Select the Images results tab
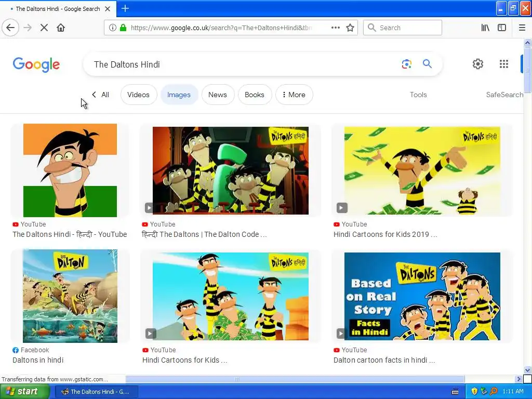 (179, 95)
